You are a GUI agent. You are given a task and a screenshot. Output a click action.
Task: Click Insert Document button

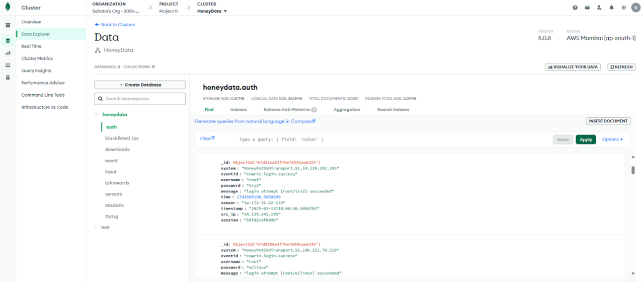pos(608,121)
